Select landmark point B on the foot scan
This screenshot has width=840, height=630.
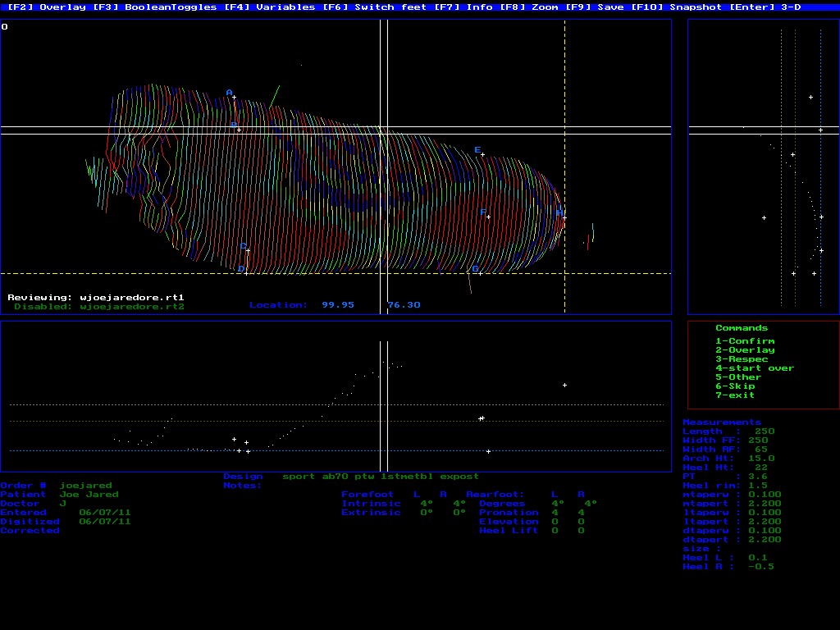pyautogui.click(x=239, y=130)
